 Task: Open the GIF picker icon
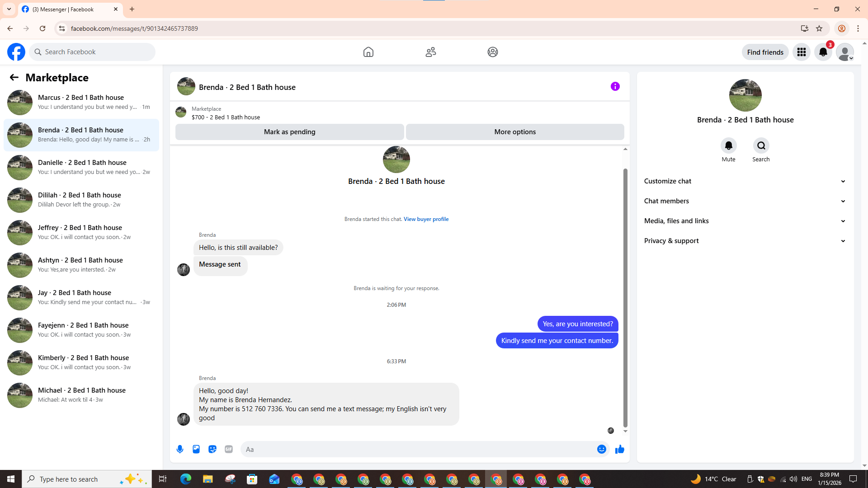click(229, 449)
